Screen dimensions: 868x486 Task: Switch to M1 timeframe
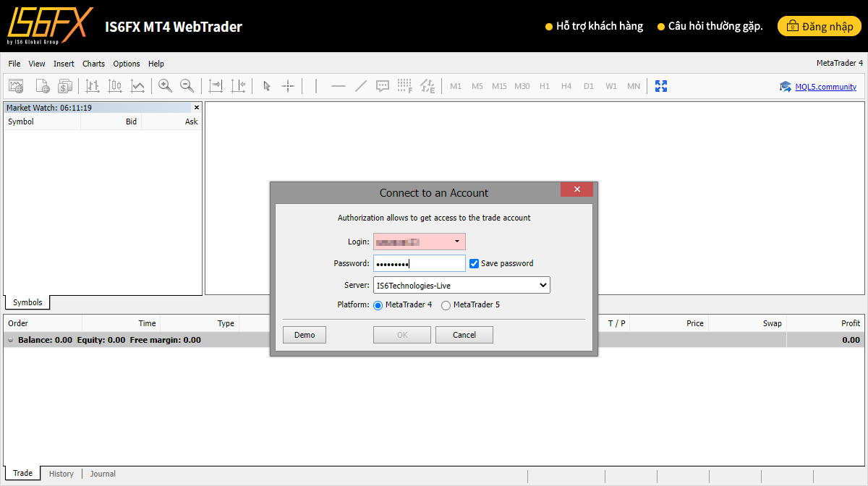[x=456, y=86]
